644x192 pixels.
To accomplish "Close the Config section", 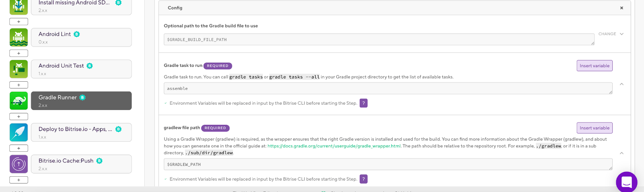I will [621, 8].
